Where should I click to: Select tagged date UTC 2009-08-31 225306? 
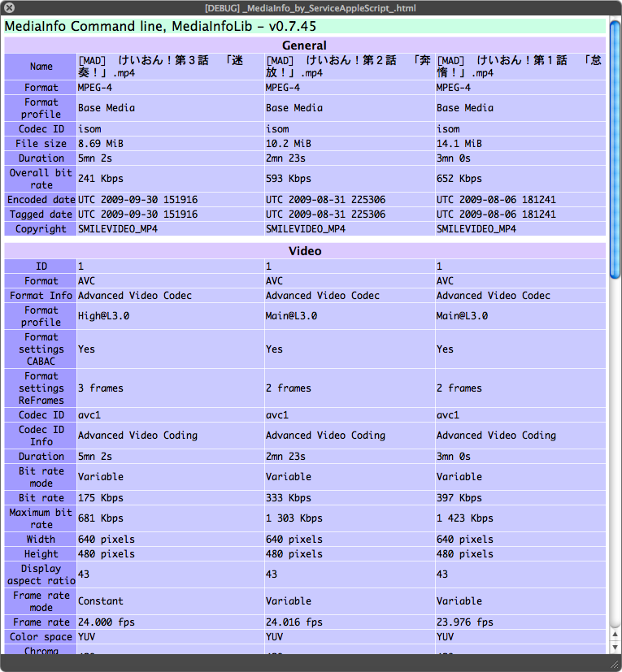[x=325, y=215]
